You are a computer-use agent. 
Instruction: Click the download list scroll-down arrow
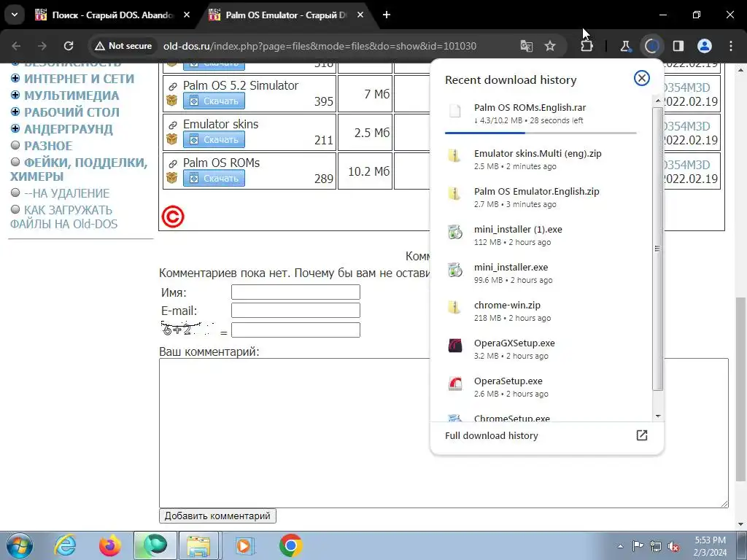pyautogui.click(x=658, y=416)
